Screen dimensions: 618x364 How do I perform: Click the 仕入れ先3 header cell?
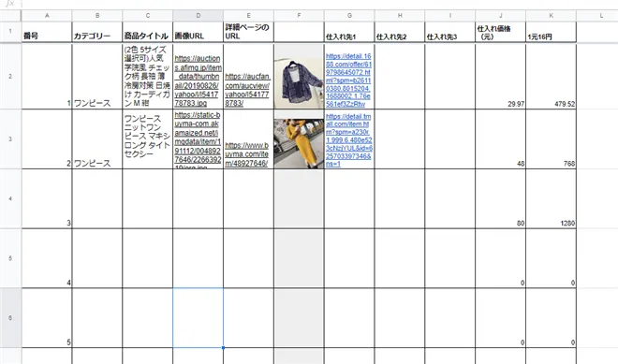[x=450, y=32]
